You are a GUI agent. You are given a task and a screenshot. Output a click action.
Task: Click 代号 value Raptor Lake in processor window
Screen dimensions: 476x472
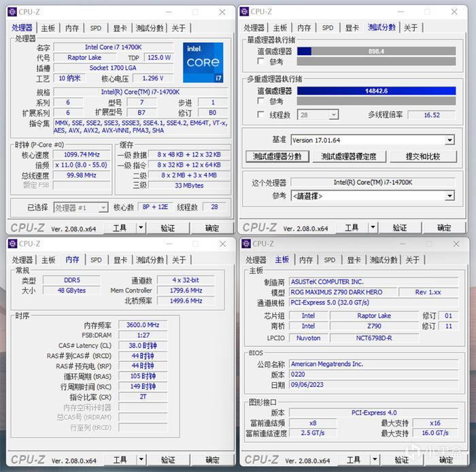click(84, 57)
